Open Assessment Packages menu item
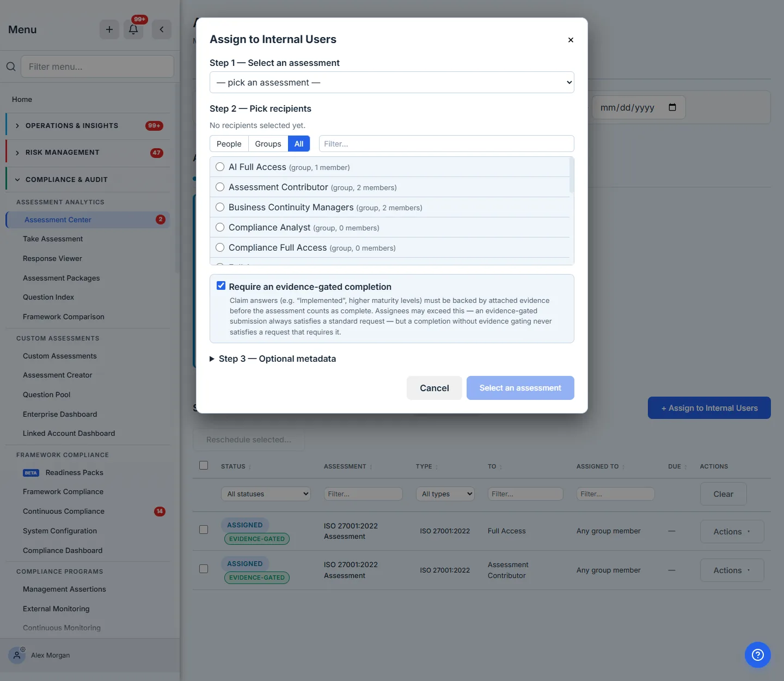784x681 pixels. click(x=62, y=278)
